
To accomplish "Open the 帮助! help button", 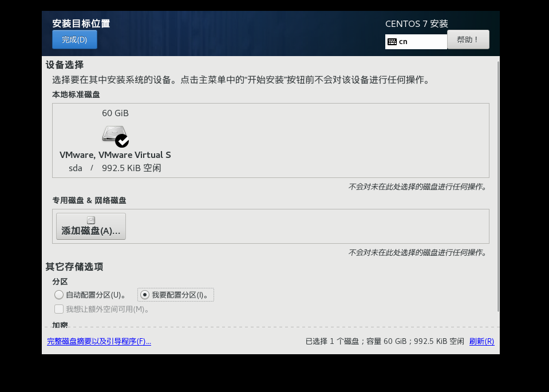I will pyautogui.click(x=468, y=39).
